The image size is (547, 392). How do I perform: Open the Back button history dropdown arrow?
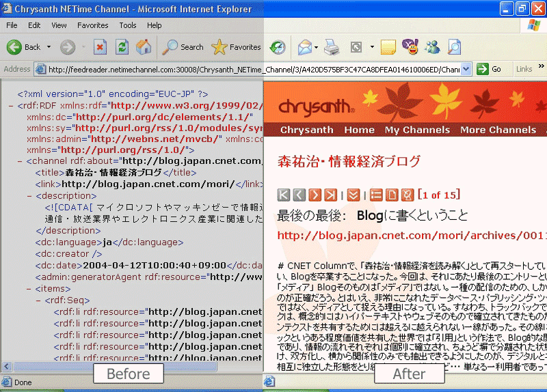(x=49, y=46)
